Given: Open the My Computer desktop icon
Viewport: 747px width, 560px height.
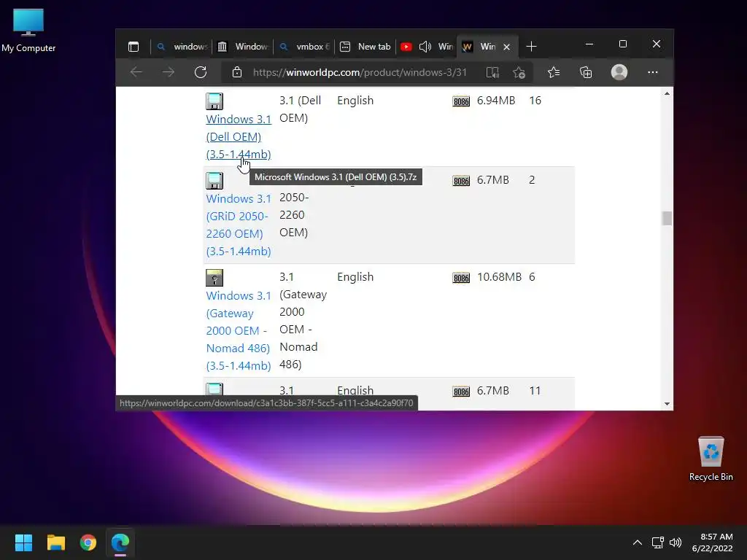Looking at the screenshot, I should (28, 29).
